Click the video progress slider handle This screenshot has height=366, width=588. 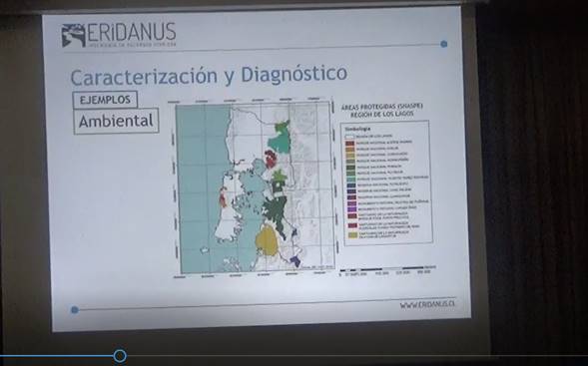pos(120,356)
